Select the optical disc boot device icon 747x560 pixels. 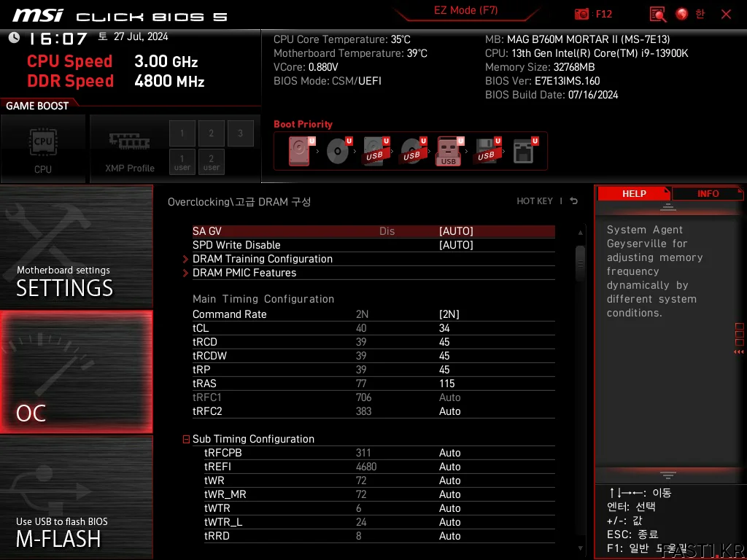click(x=338, y=151)
